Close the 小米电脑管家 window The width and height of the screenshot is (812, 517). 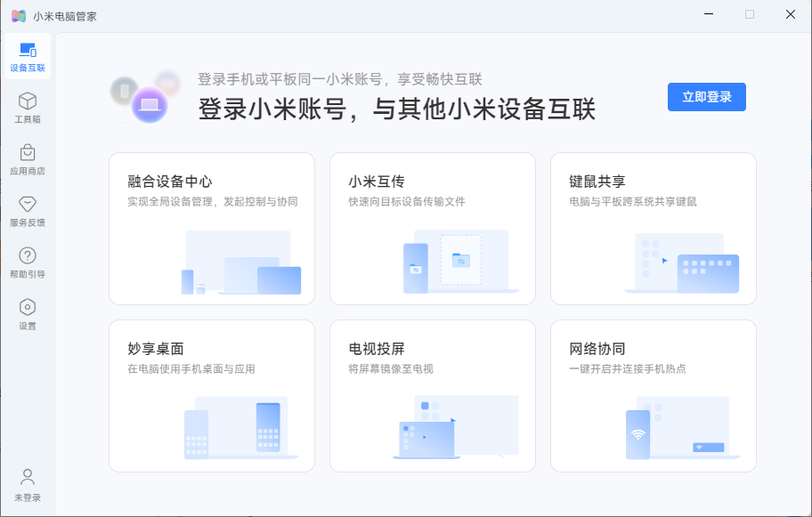(791, 14)
